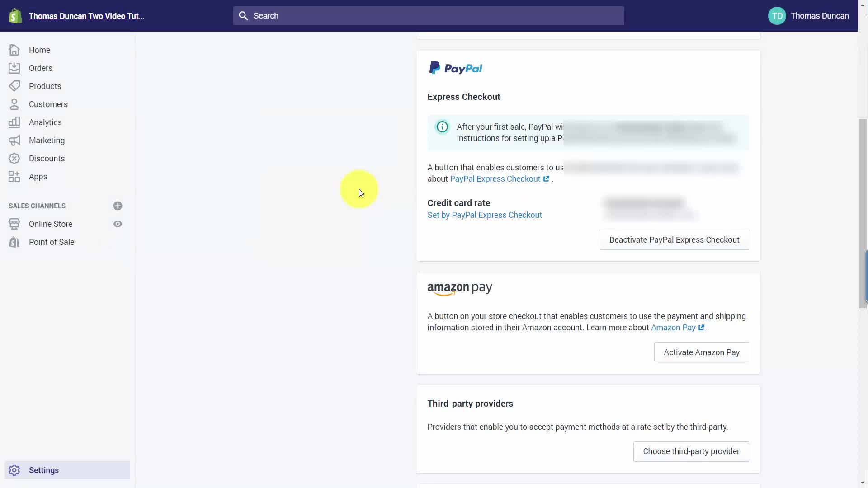
Task: Open Set by PayPal Express Checkout link
Action: (485, 215)
